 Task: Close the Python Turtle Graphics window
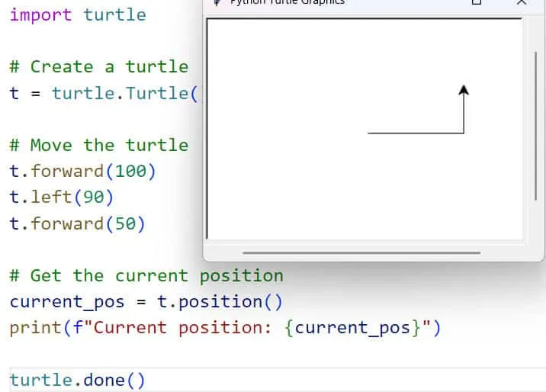522,2
